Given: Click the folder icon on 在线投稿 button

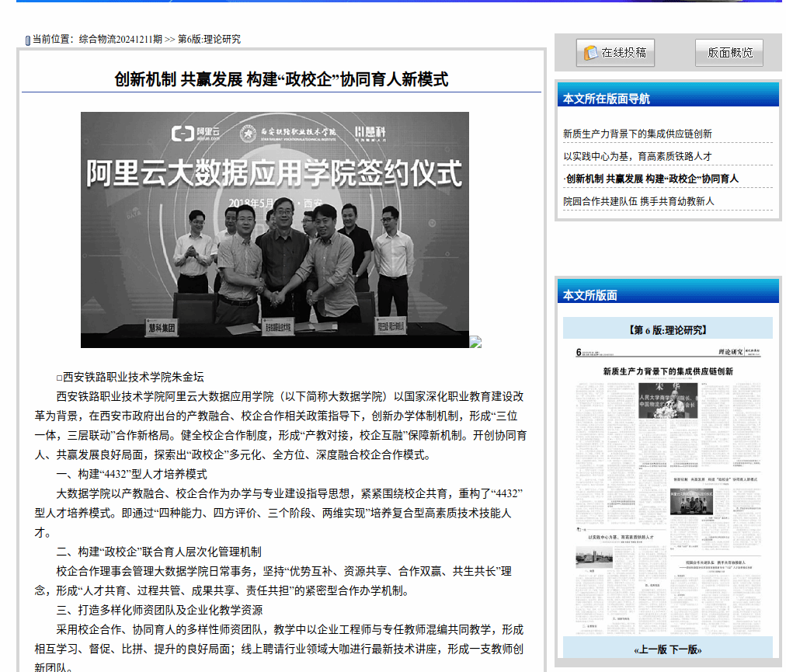Looking at the screenshot, I should tap(591, 52).
